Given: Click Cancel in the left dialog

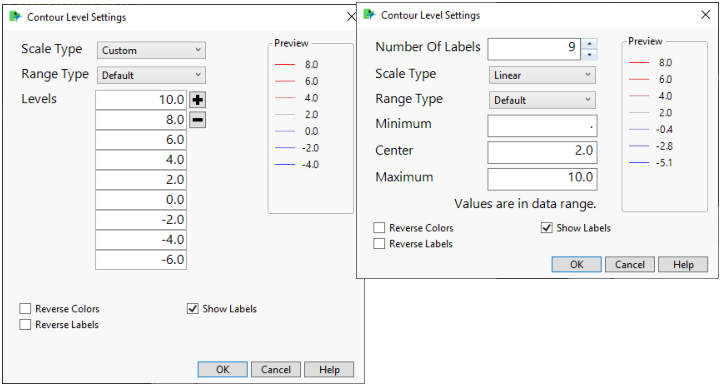Looking at the screenshot, I should (276, 369).
